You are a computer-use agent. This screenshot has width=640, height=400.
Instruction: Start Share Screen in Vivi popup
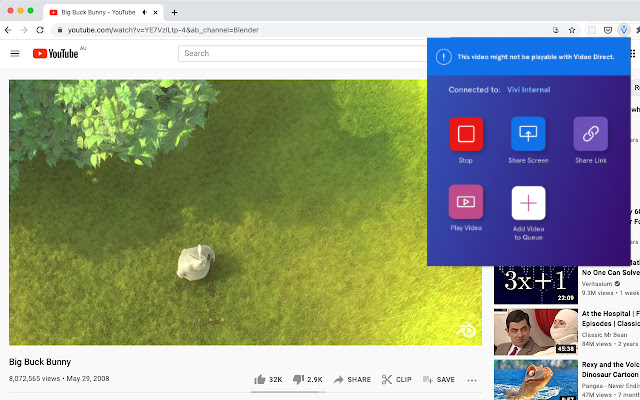pyautogui.click(x=528, y=134)
